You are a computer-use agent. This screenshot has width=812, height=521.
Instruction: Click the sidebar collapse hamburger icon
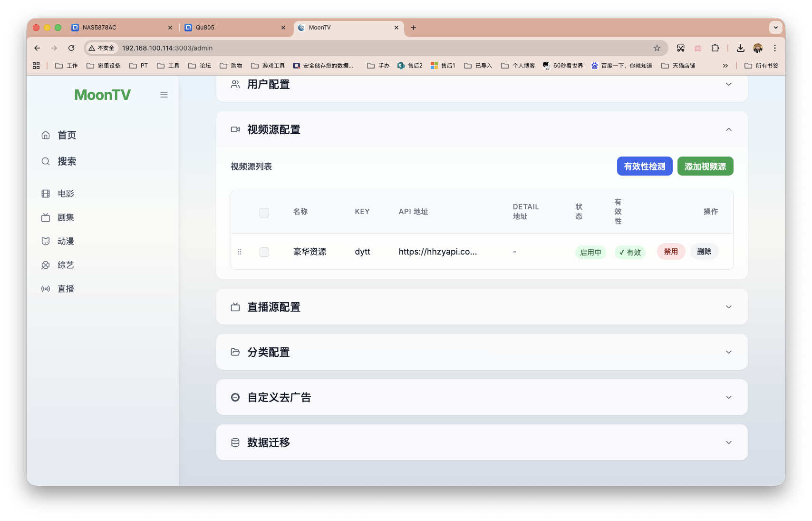(x=164, y=95)
